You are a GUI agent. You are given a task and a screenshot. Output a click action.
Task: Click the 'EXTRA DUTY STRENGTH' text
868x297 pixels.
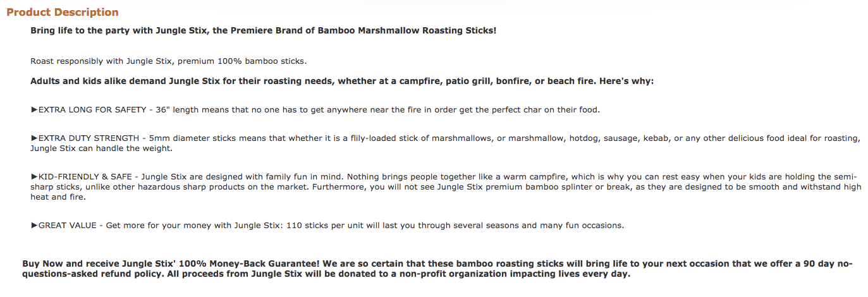click(89, 138)
